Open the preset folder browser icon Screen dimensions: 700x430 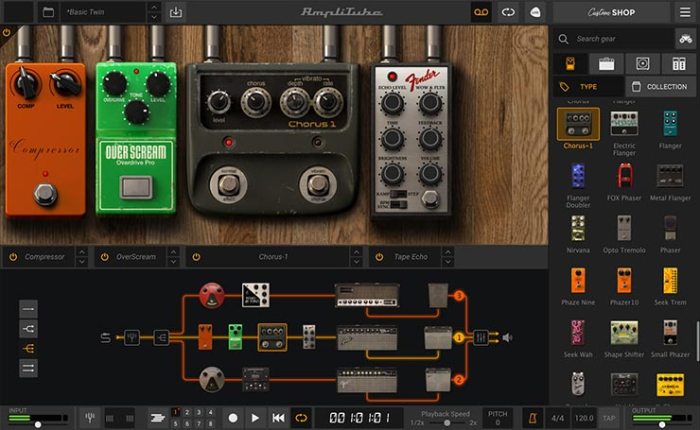click(x=48, y=12)
